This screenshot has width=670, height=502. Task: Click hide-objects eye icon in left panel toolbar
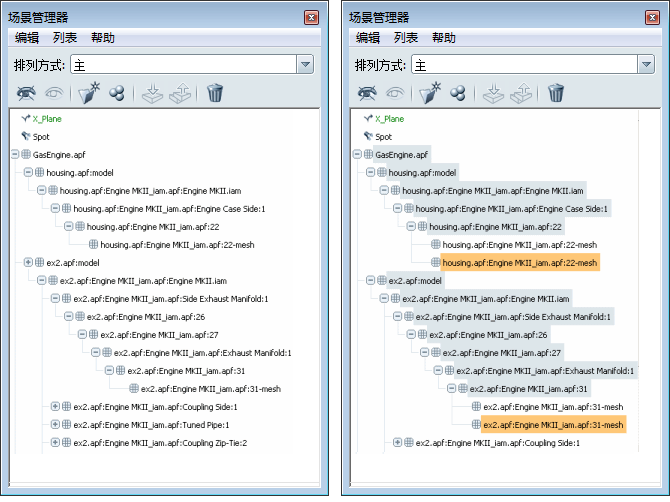click(26, 93)
